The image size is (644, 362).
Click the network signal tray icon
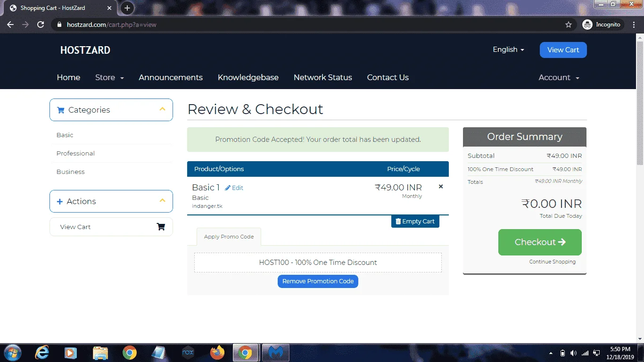click(585, 353)
